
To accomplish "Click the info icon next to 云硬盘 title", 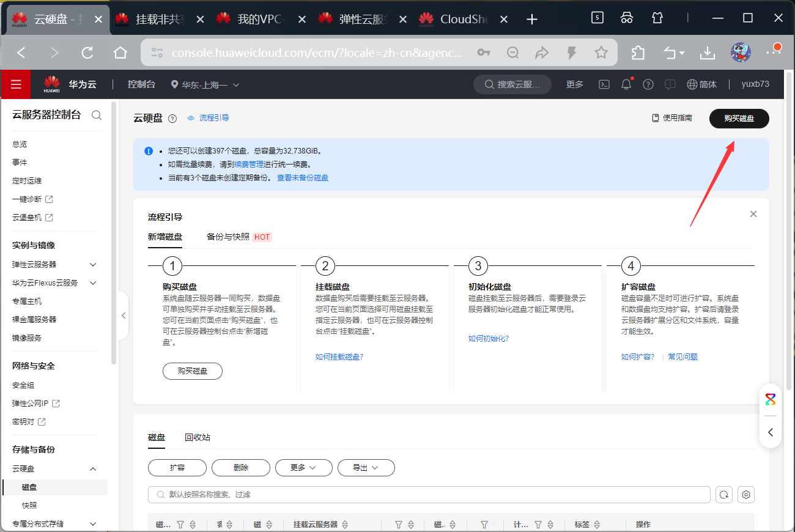I will [172, 119].
